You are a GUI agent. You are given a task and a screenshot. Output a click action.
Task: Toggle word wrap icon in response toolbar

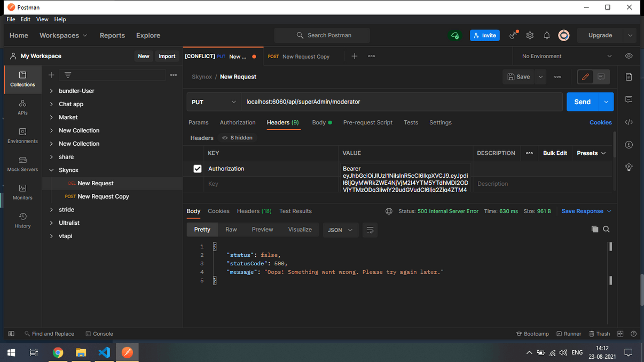click(370, 230)
